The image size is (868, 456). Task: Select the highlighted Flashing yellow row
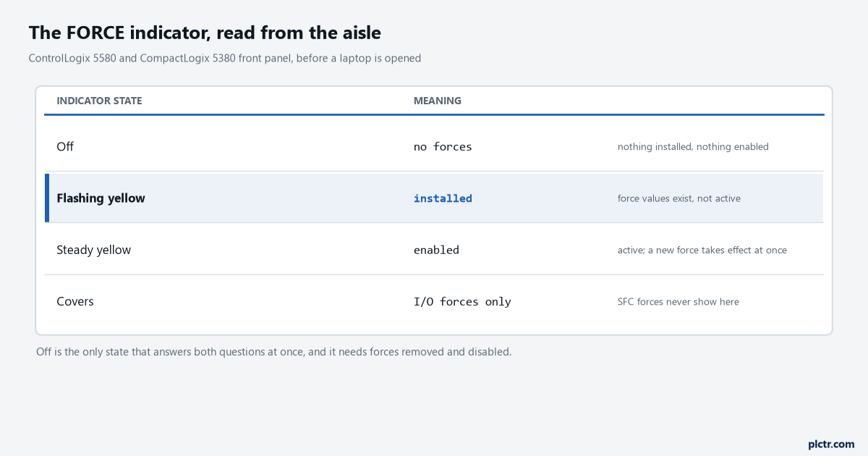coord(434,198)
